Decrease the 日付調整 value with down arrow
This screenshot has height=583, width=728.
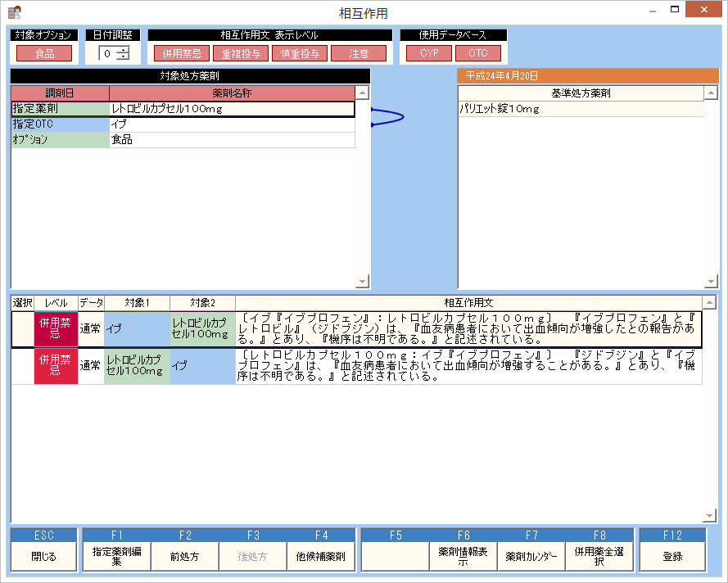[x=123, y=56]
